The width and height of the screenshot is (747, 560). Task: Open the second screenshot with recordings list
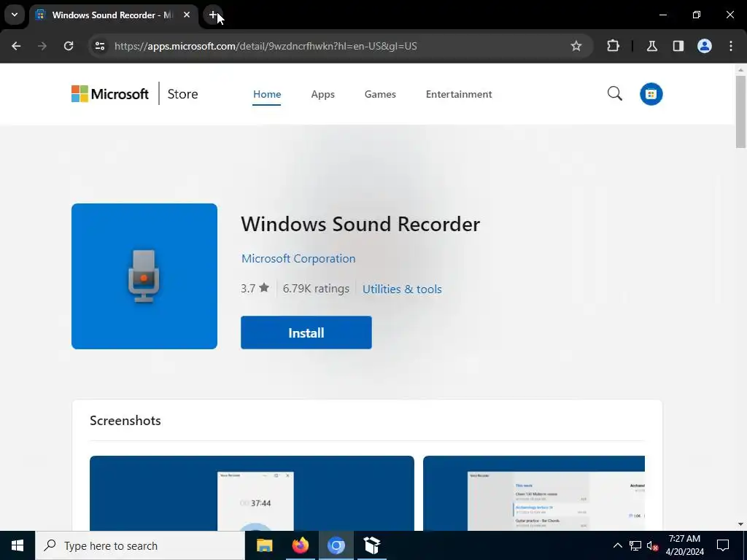pyautogui.click(x=533, y=494)
